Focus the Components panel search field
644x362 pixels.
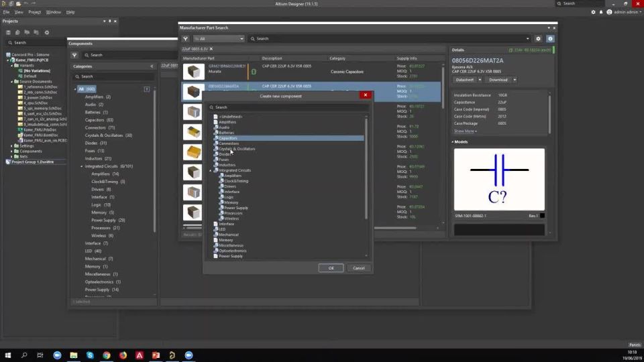coord(129,55)
